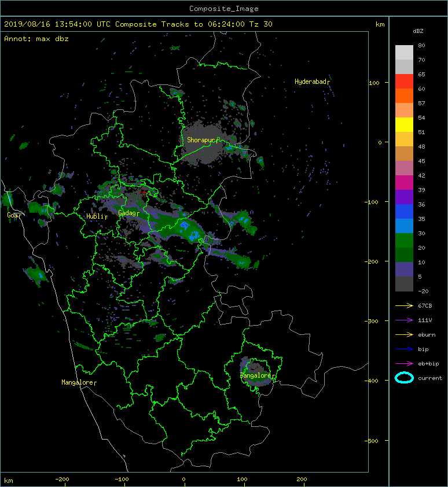
Task: Click the -200 tick on the horizontal axis
Action: [x=62, y=479]
